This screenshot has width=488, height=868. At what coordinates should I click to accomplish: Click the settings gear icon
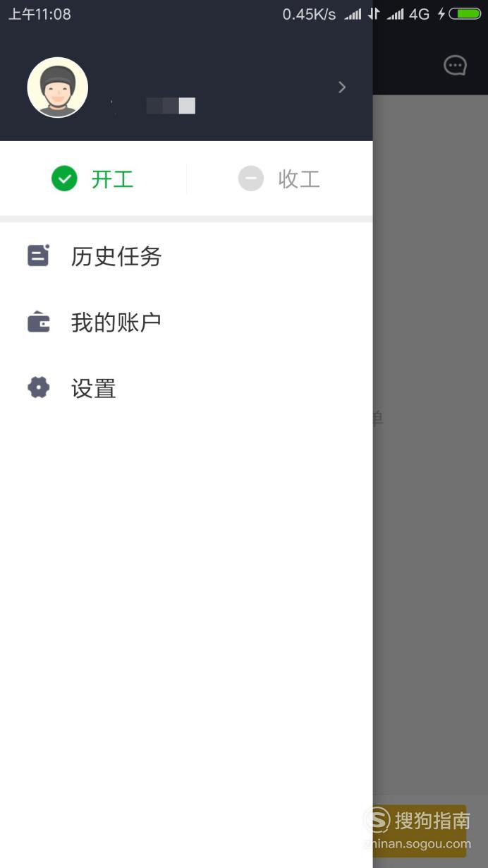[x=38, y=387]
